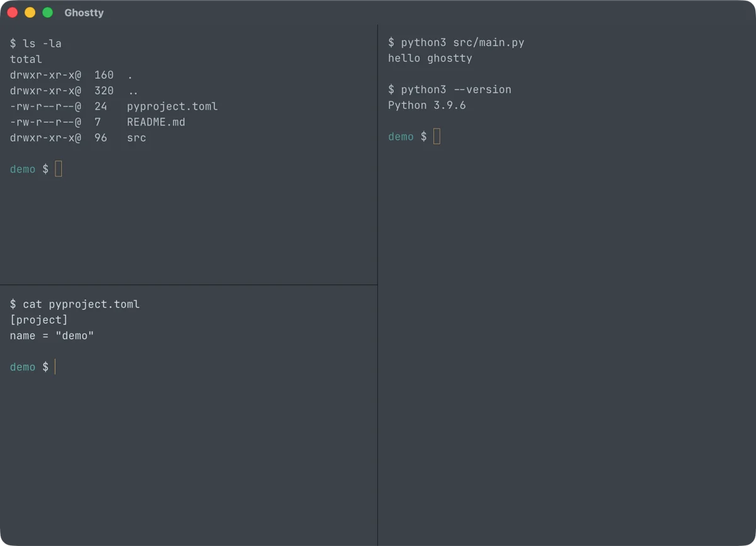Click the "[project]" line

(x=39, y=320)
